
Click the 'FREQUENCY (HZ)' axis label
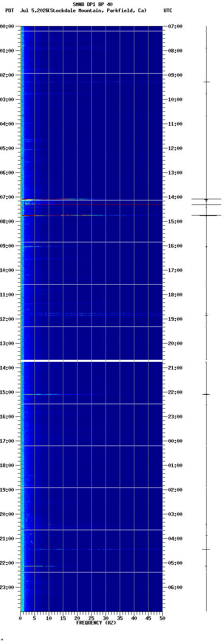coord(96,623)
